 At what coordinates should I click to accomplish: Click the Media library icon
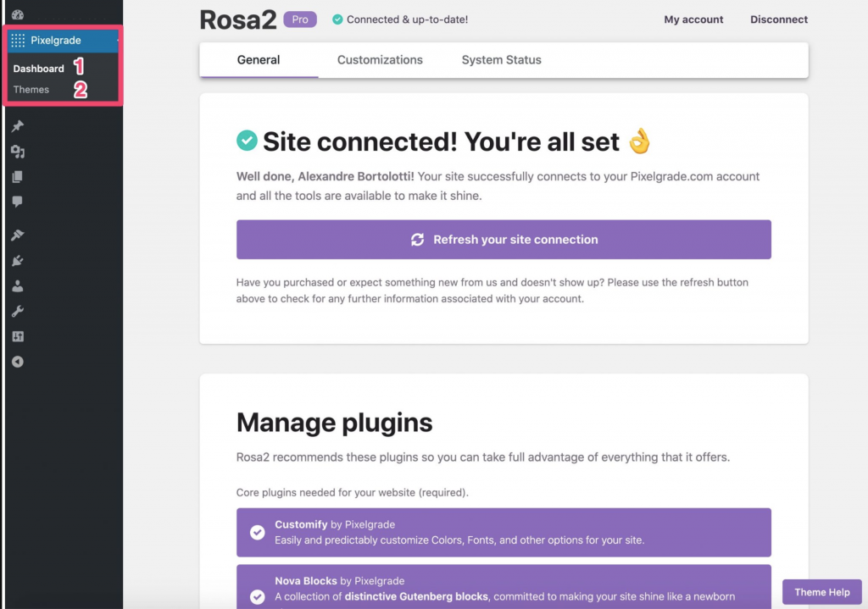(19, 150)
